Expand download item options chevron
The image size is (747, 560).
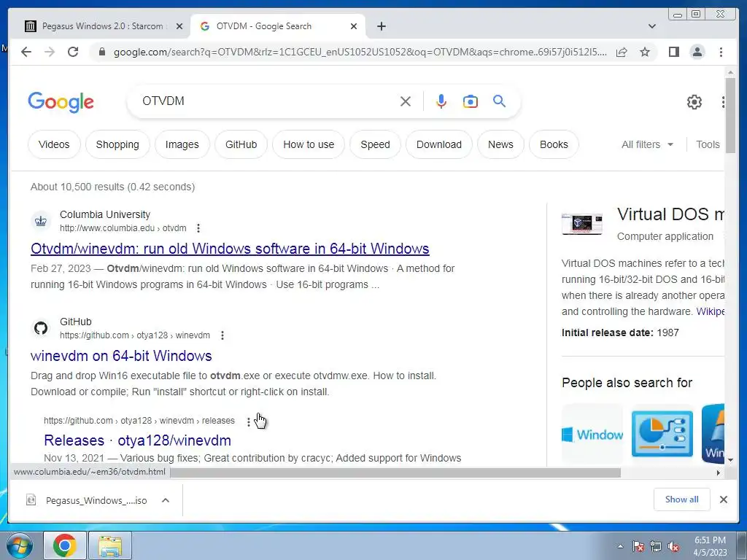click(166, 500)
